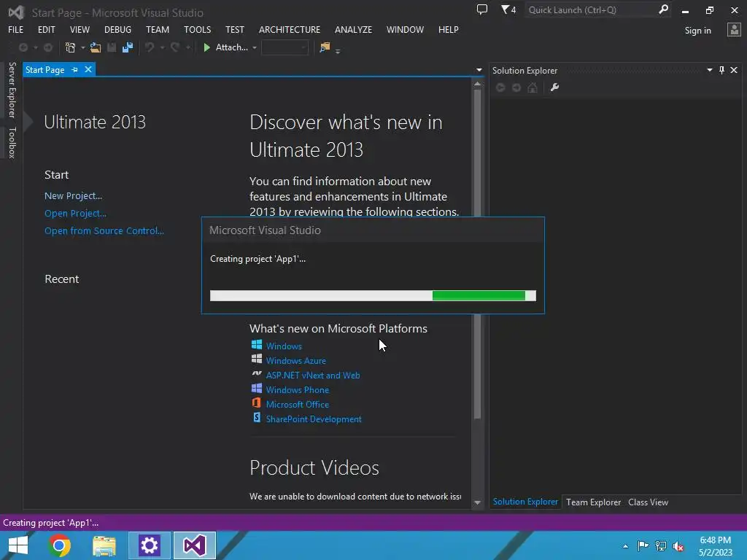Open the WINDOW menu
Image resolution: width=747 pixels, height=560 pixels.
[x=405, y=29]
